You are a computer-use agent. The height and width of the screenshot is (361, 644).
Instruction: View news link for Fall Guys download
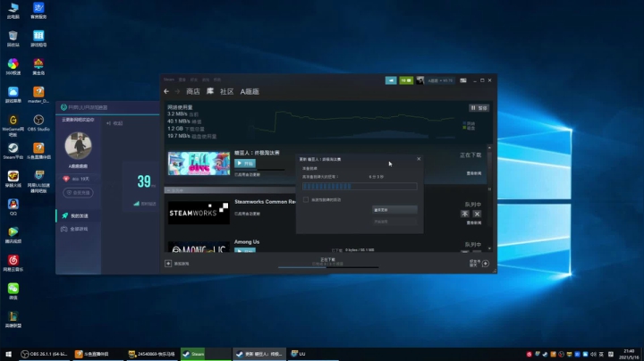474,173
